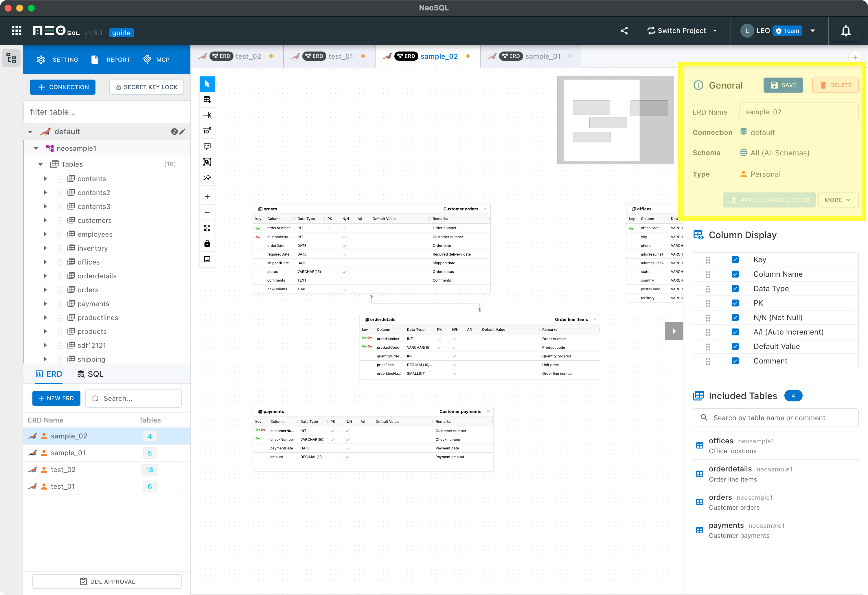
Task: Uncheck the A/I (Auto Increment) checkbox
Action: pyautogui.click(x=735, y=332)
